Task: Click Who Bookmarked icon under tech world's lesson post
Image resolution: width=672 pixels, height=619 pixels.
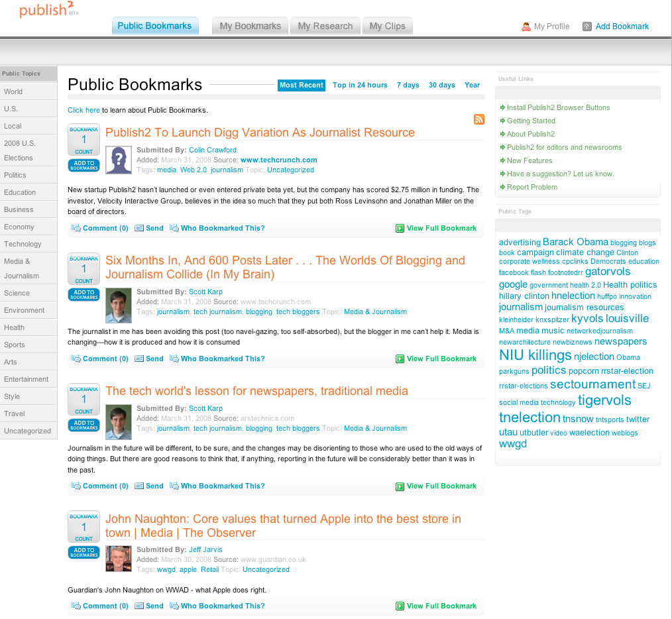Action: pyautogui.click(x=174, y=486)
